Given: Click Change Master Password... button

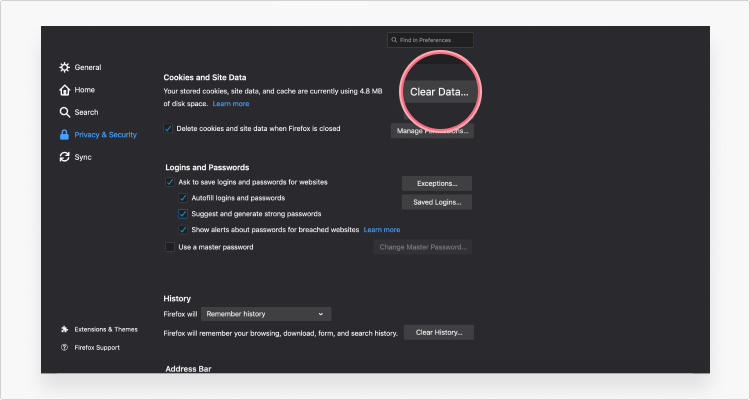Looking at the screenshot, I should [x=423, y=247].
